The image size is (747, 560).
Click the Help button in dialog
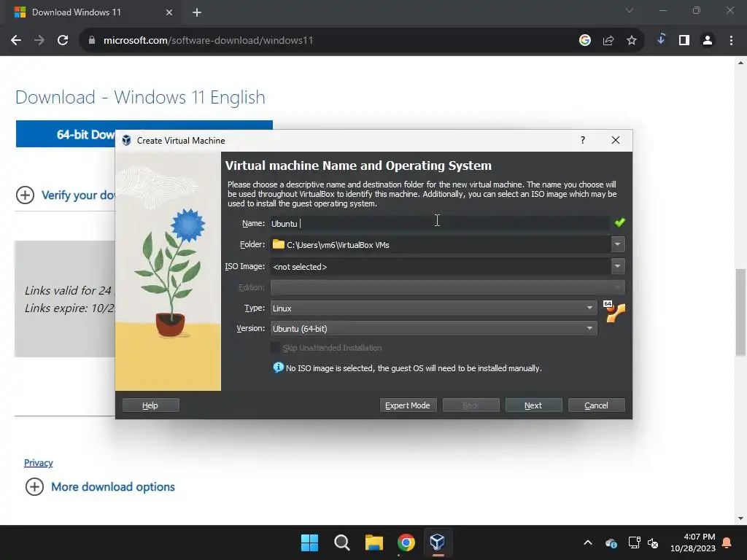coord(150,405)
